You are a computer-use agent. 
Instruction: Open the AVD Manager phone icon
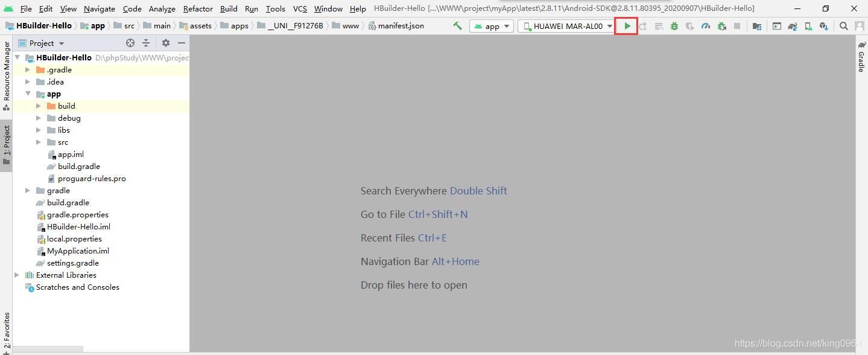click(808, 26)
